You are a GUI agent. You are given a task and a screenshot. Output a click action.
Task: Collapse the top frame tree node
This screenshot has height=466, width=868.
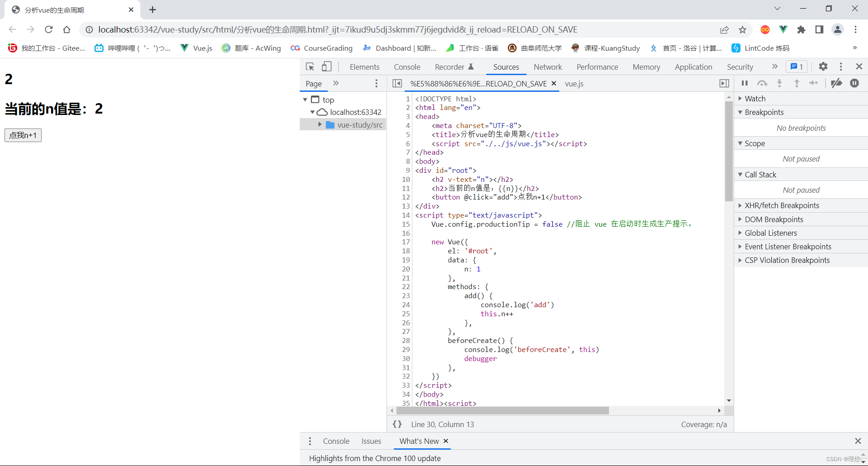pos(305,100)
